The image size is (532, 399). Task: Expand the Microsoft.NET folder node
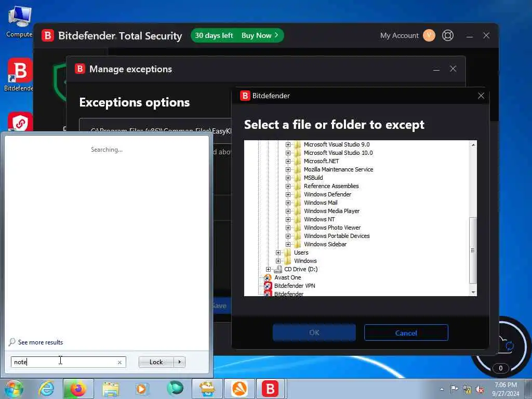pyautogui.click(x=288, y=161)
